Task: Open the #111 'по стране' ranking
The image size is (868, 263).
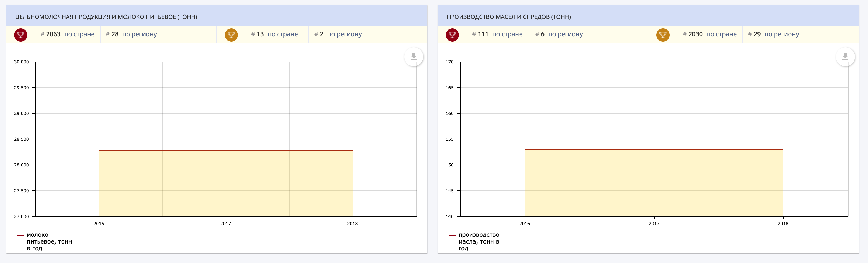Action: [497, 34]
